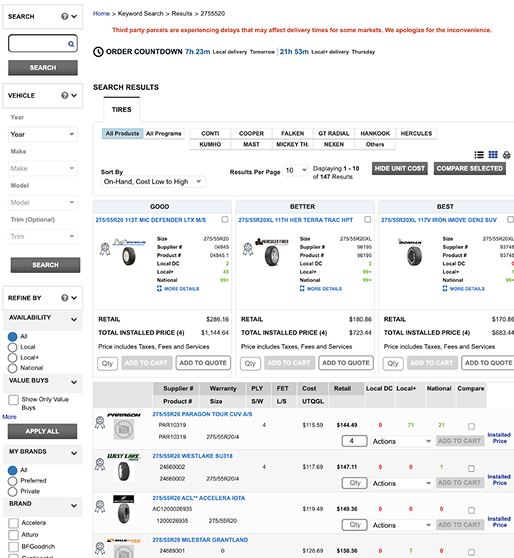The width and height of the screenshot is (514, 558).
Task: Collapse the My Brands section
Action: (x=74, y=453)
